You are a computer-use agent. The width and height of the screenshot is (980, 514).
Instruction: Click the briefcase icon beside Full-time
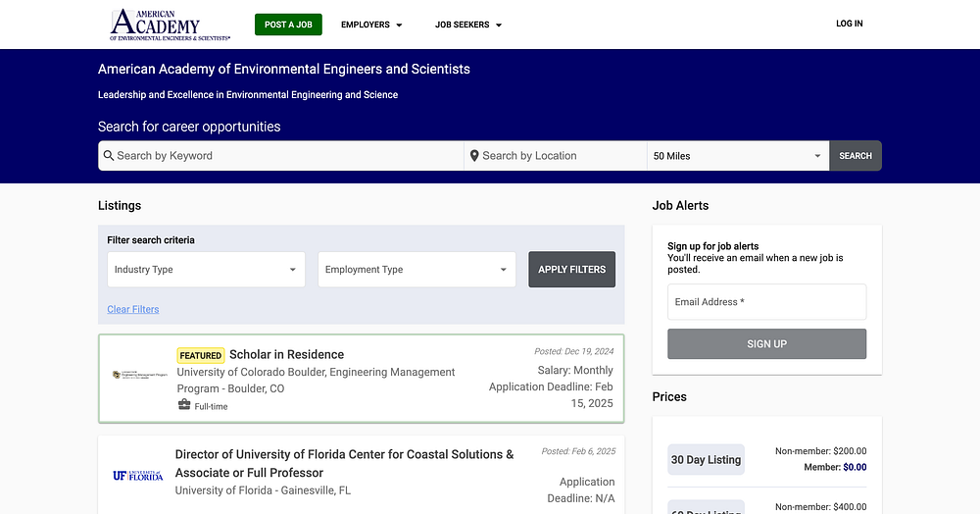[184, 404]
